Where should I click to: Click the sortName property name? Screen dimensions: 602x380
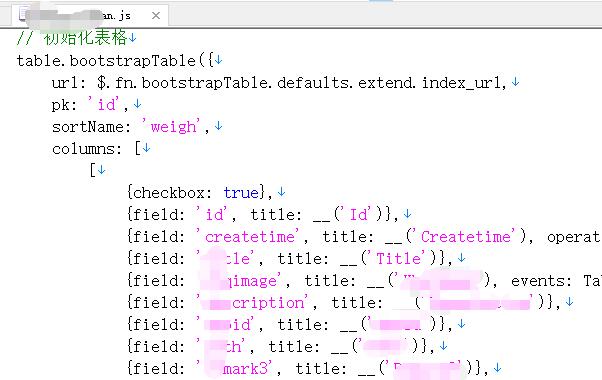tap(88, 127)
